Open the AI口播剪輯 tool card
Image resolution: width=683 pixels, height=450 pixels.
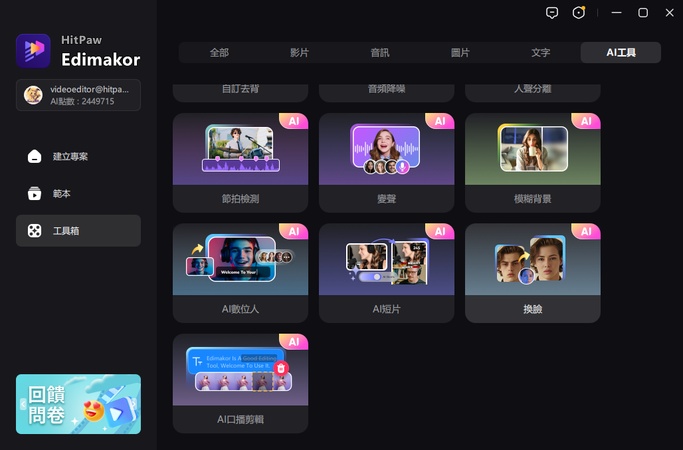point(240,382)
